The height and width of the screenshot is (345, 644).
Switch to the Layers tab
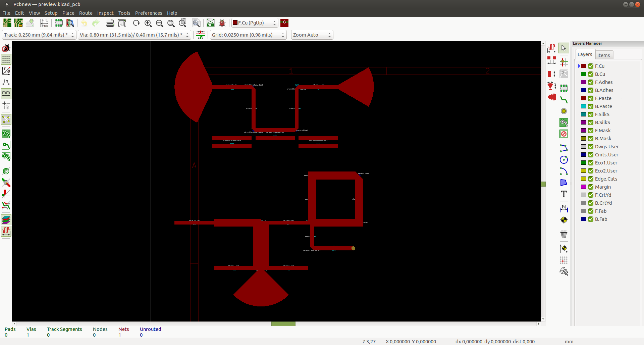[x=585, y=54]
